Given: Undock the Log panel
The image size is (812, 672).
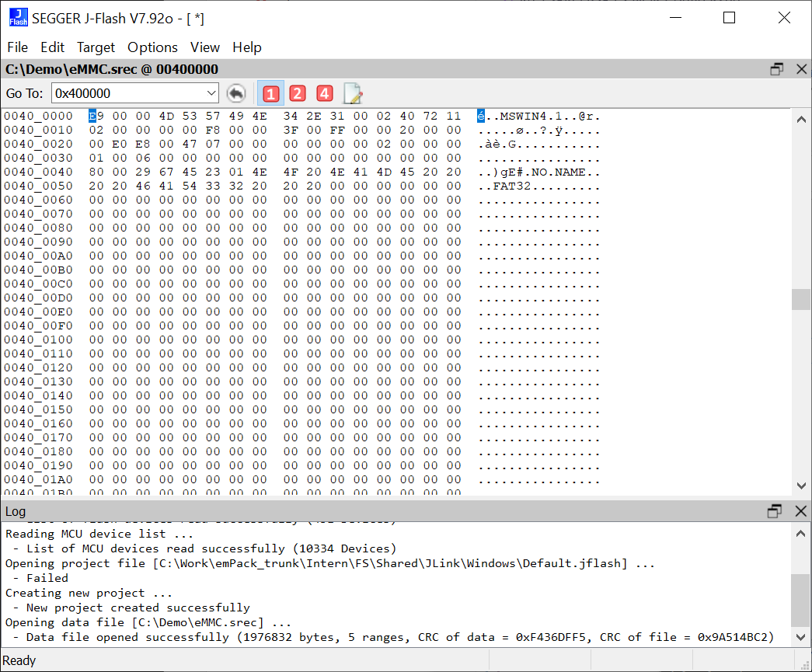Looking at the screenshot, I should [774, 511].
